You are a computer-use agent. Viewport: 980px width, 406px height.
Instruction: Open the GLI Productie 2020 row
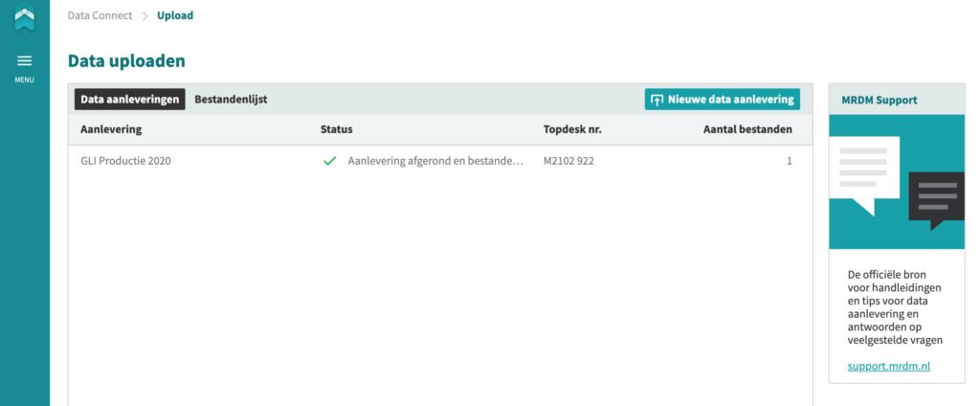440,161
